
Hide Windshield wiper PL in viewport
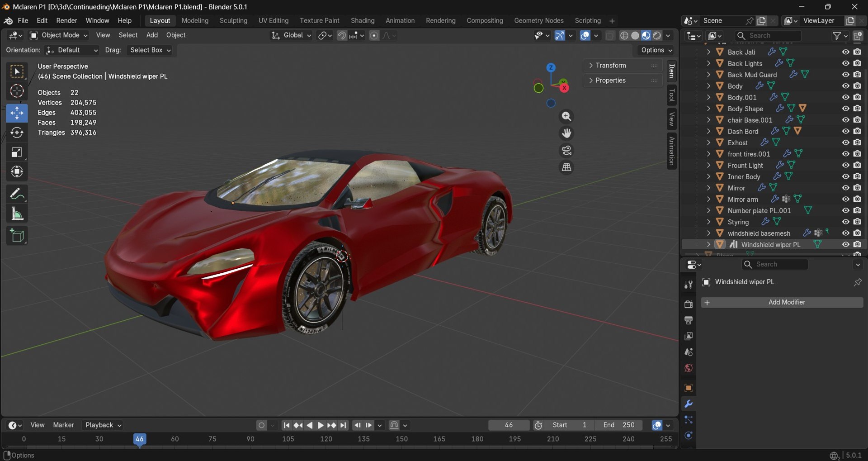point(845,244)
